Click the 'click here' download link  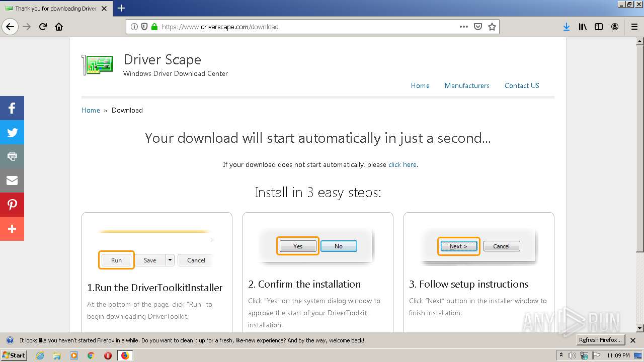pyautogui.click(x=403, y=164)
